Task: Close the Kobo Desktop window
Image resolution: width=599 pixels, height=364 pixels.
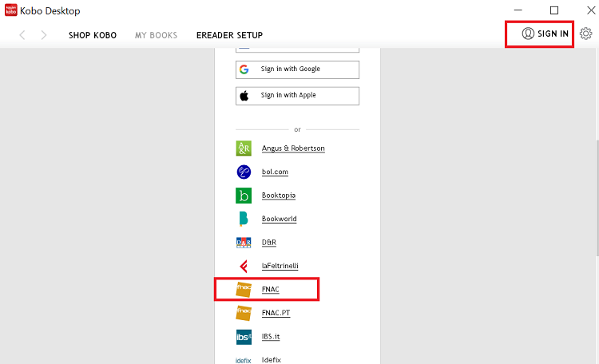Action: pyautogui.click(x=591, y=10)
